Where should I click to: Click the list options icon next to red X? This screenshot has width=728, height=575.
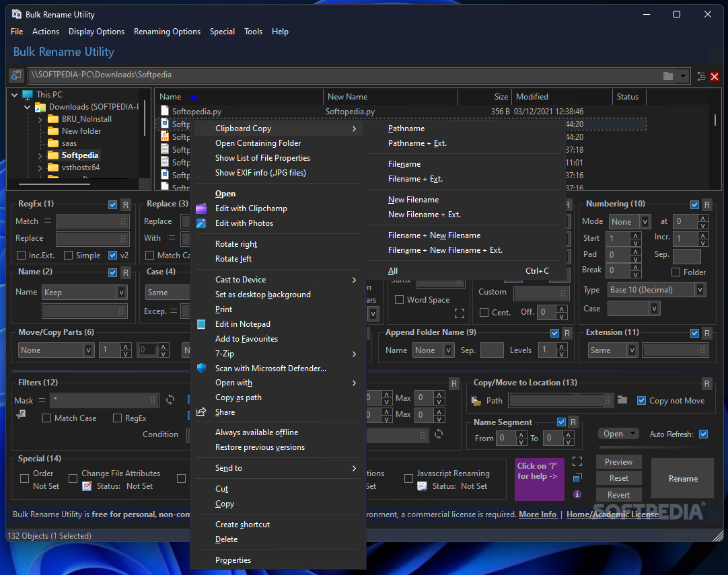point(701,77)
